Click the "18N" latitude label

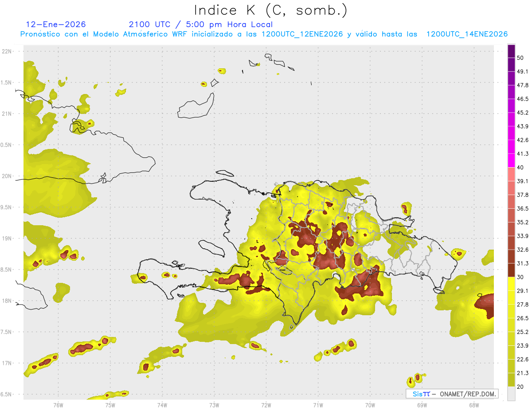click(x=6, y=301)
